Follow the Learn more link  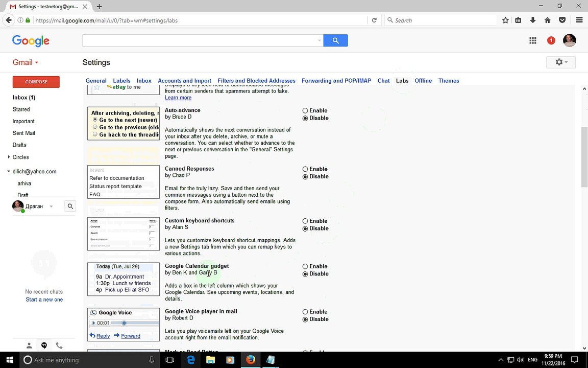[178, 98]
